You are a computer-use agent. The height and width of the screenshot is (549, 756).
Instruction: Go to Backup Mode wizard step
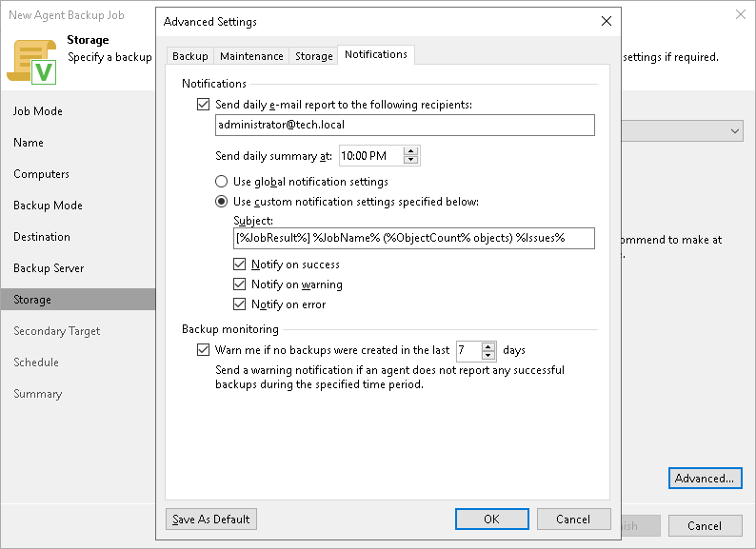pyautogui.click(x=48, y=206)
